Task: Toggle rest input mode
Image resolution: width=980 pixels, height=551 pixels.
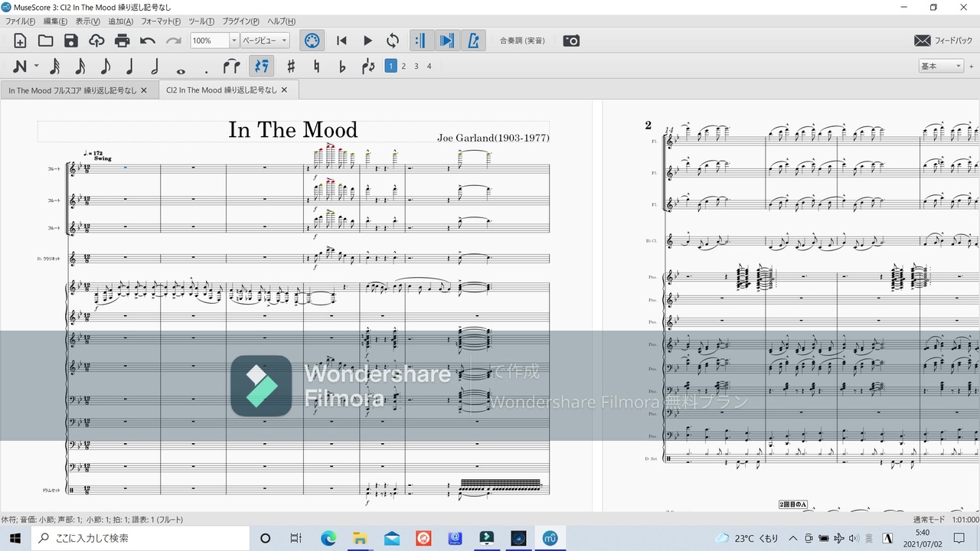Action: [262, 67]
